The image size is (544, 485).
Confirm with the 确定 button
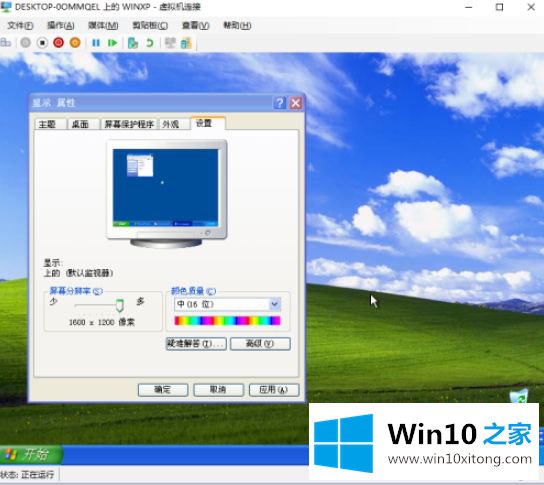[x=163, y=390]
